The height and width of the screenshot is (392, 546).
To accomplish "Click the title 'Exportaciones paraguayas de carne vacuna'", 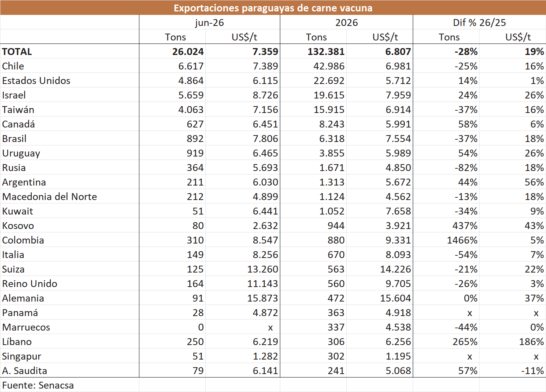I will click(x=273, y=8).
